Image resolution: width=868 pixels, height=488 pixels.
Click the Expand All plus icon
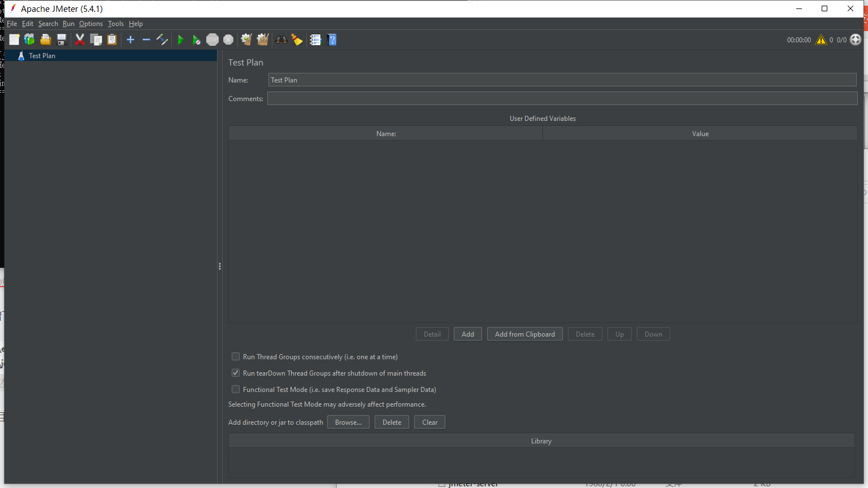click(x=131, y=40)
